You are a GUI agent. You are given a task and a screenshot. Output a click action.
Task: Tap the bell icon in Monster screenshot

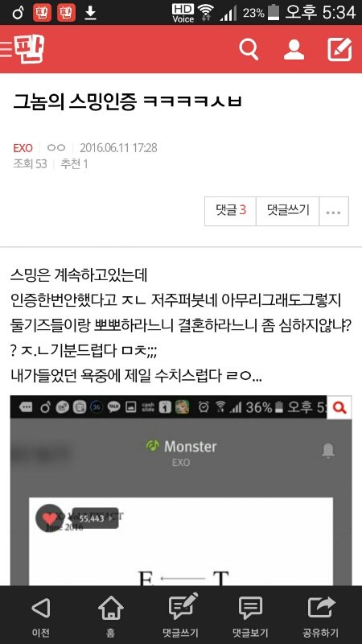[328, 451]
